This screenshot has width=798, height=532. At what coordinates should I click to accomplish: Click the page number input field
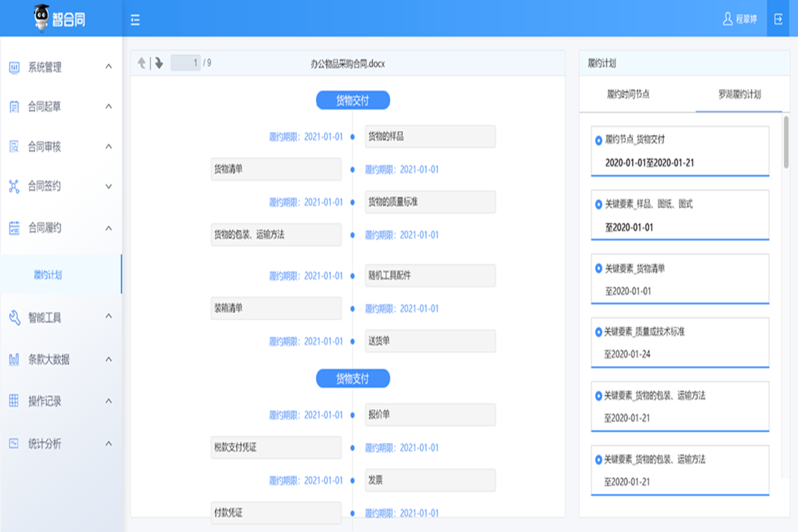tap(186, 63)
